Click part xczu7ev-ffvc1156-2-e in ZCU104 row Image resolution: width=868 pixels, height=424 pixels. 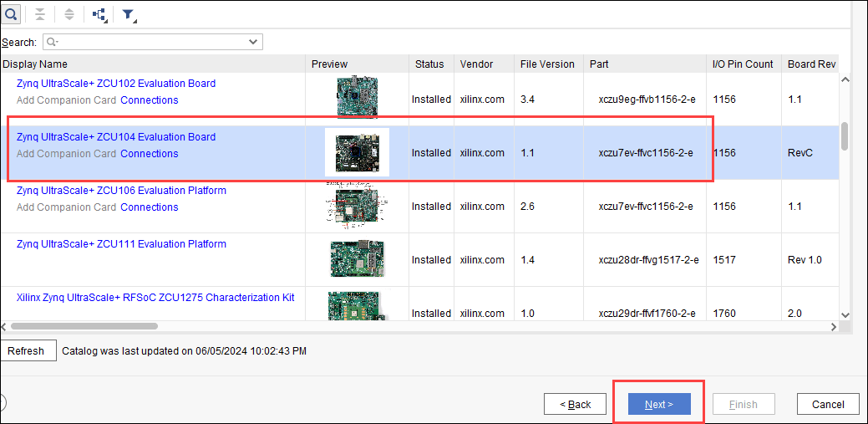click(646, 153)
